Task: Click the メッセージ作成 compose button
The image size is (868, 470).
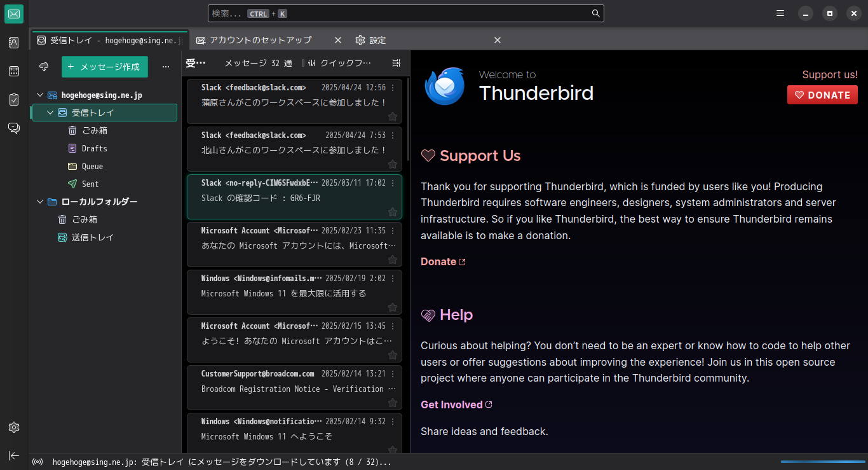Action: [105, 67]
